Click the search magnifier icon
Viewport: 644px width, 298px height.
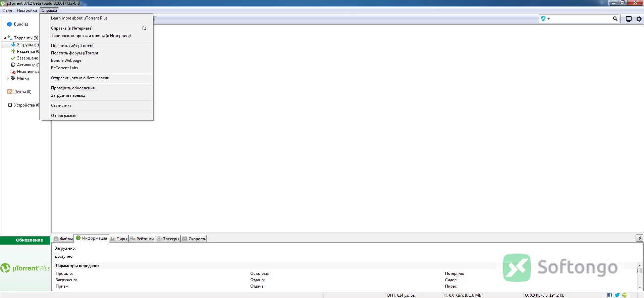615,19
